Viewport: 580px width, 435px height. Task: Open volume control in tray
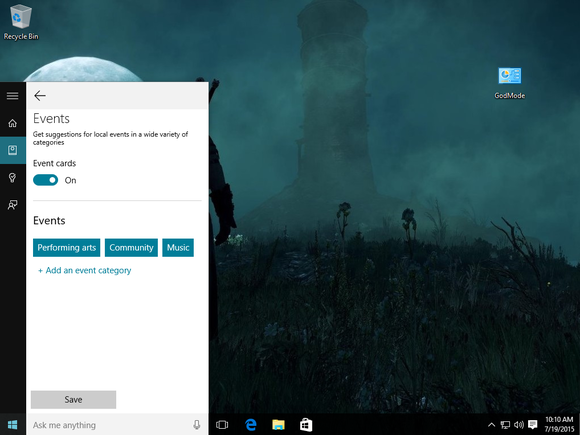coord(519,425)
